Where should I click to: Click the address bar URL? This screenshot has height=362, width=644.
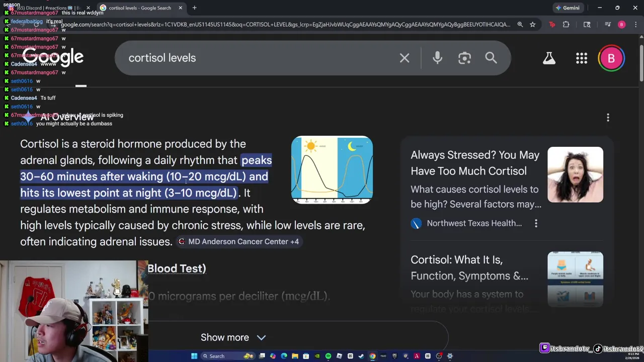tap(285, 24)
